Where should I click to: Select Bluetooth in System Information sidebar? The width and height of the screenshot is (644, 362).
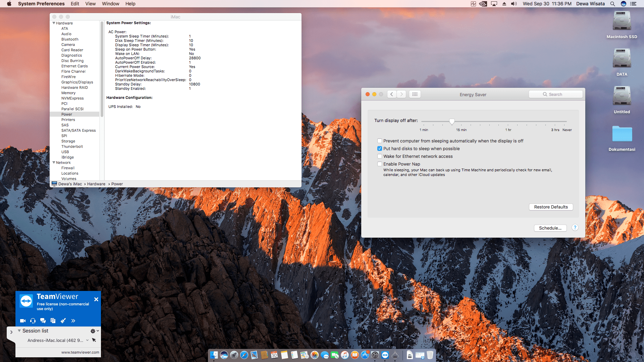[70, 39]
